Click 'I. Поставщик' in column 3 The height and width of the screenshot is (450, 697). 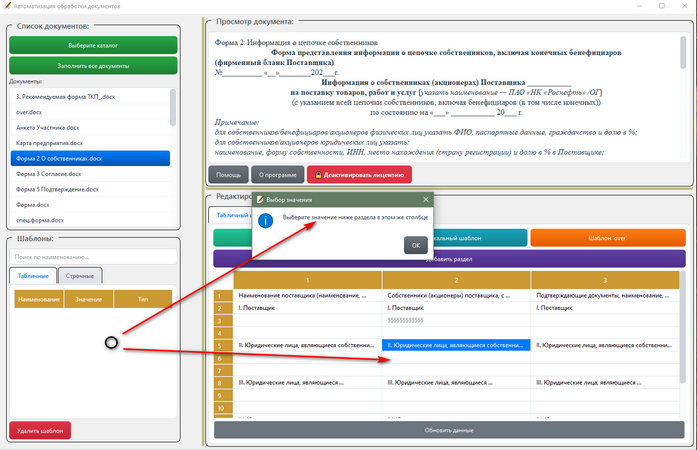(605, 308)
